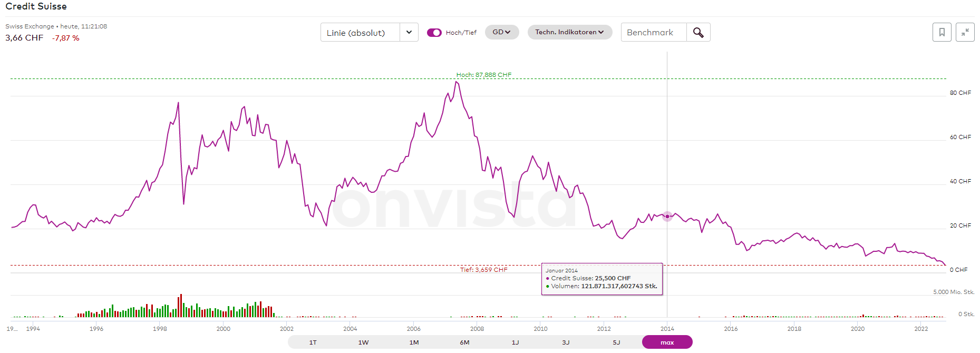Click the Credit Suisse chart title
The image size is (980, 353).
coord(36,6)
